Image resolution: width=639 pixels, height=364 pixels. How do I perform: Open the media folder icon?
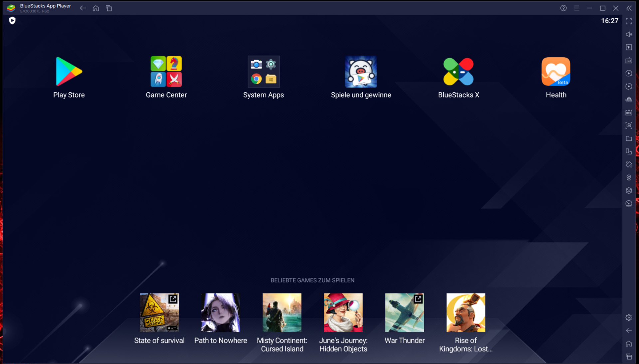[x=629, y=138]
